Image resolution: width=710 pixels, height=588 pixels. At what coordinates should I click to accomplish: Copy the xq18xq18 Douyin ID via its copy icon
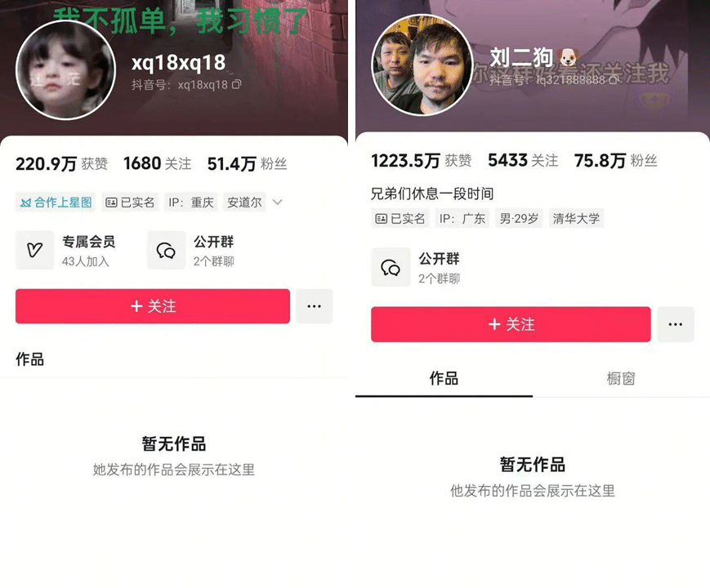[x=237, y=84]
